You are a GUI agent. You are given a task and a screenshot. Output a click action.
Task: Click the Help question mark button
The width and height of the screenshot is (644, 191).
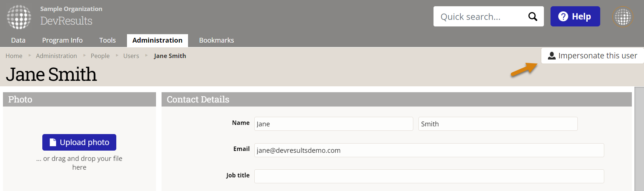tap(575, 17)
